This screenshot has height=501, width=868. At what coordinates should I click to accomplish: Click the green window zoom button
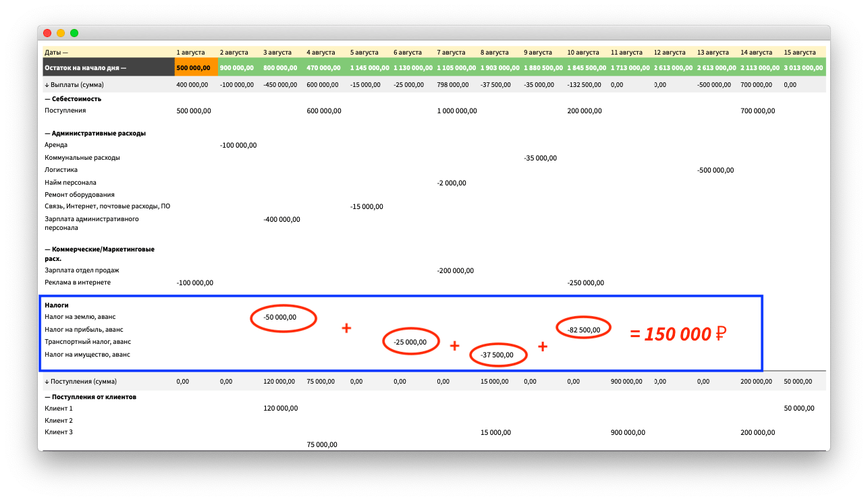pos(74,33)
